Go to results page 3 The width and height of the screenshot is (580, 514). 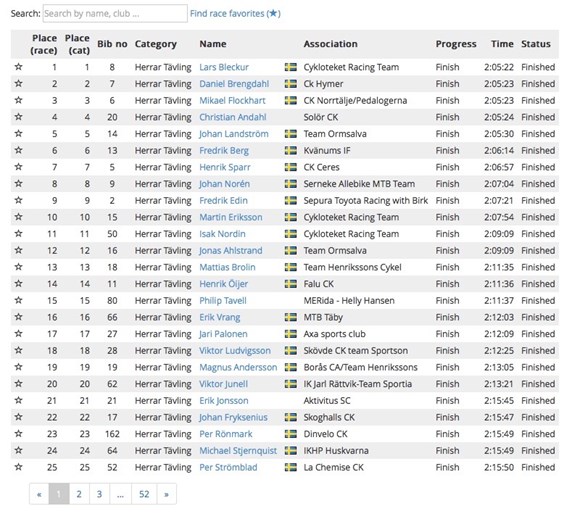99,494
